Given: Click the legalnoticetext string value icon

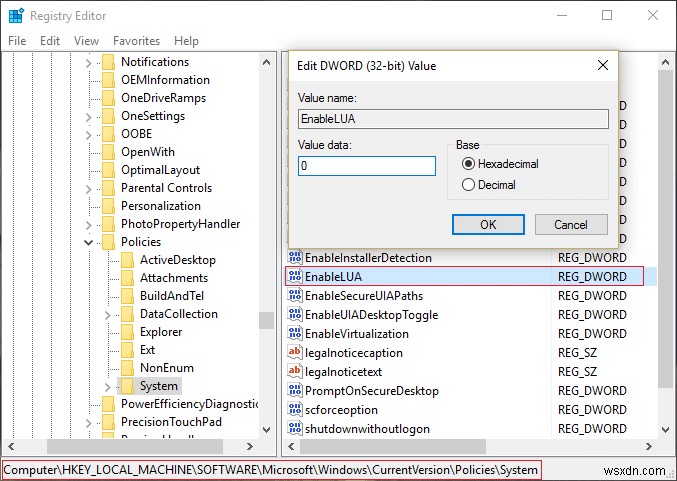Looking at the screenshot, I should coord(295,371).
